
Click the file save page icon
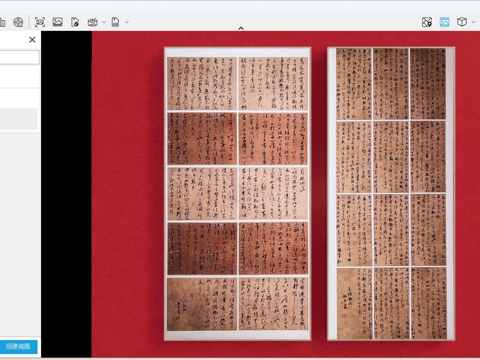(115, 22)
